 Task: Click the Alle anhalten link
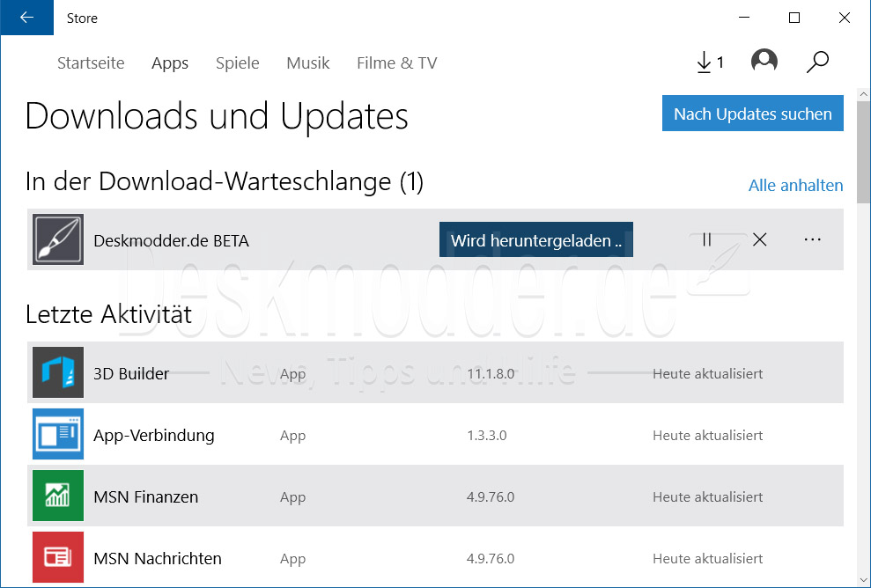795,186
